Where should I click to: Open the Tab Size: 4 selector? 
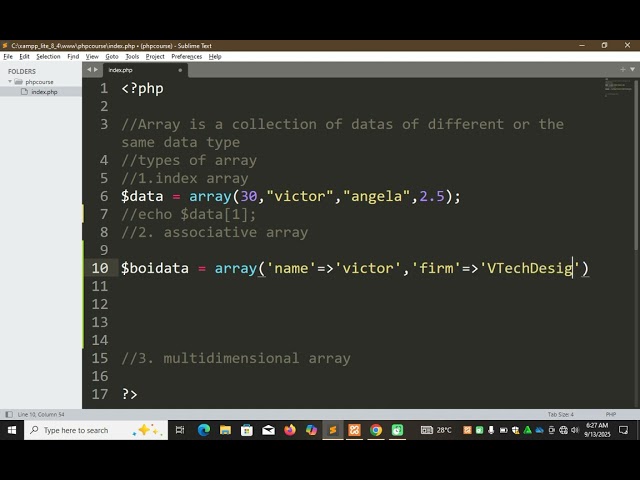tap(560, 414)
